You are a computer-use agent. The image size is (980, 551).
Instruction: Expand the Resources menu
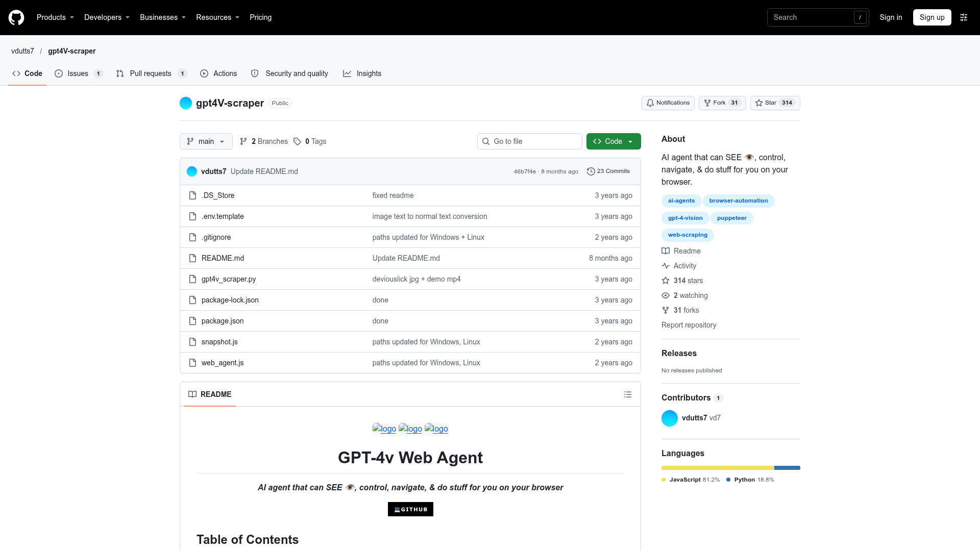(x=217, y=17)
